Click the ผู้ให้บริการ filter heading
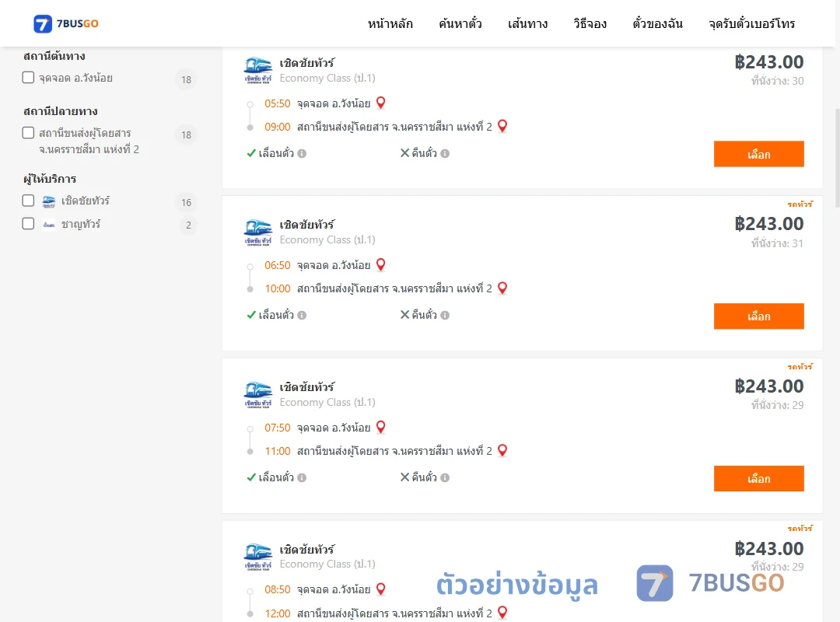The height and width of the screenshot is (622, 840). tap(50, 178)
